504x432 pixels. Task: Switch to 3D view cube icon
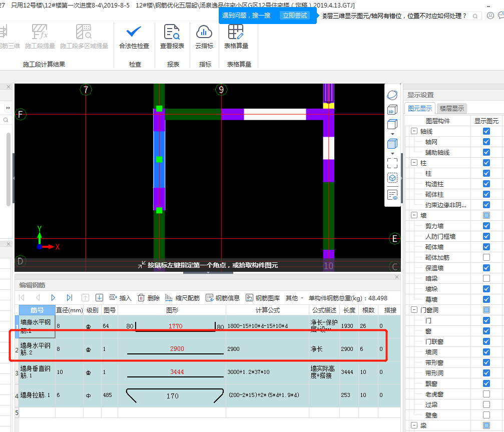click(x=392, y=110)
